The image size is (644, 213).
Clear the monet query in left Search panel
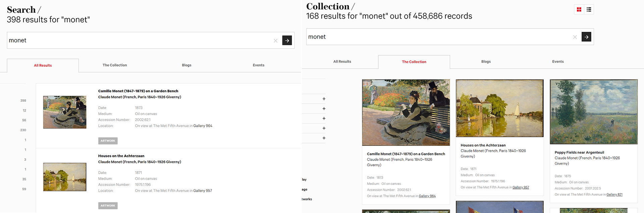pyautogui.click(x=275, y=41)
